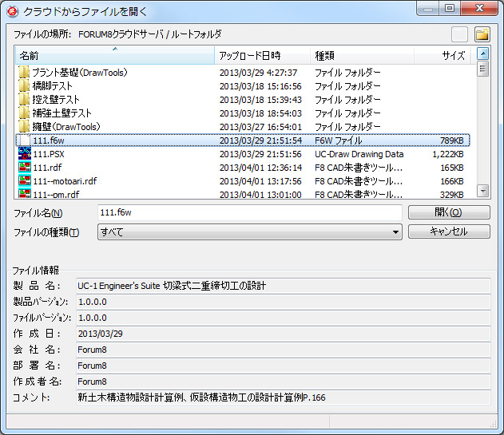Click the キャンセル button
The height and width of the screenshot is (435, 504).
pos(449,231)
